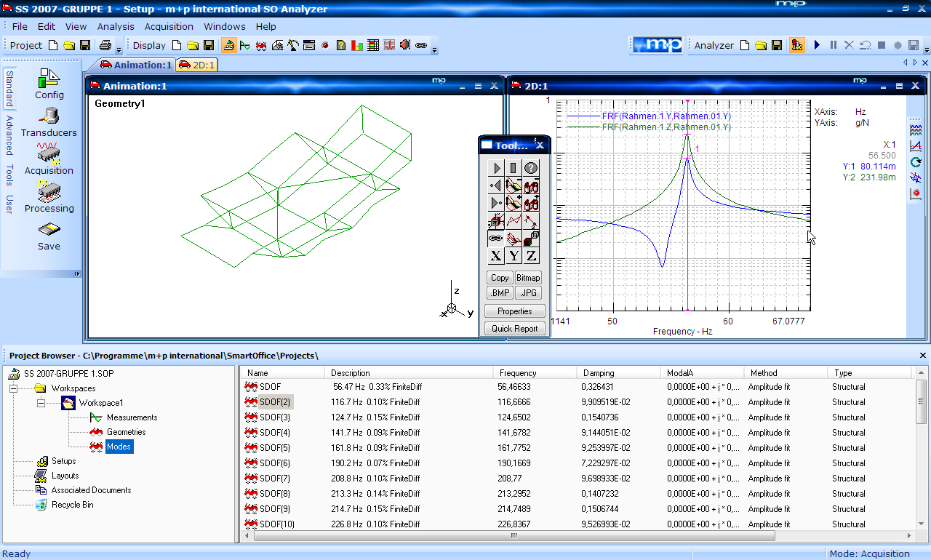Click the 3D solid cube icon in palette
Image resolution: width=931 pixels, height=560 pixels.
531,238
